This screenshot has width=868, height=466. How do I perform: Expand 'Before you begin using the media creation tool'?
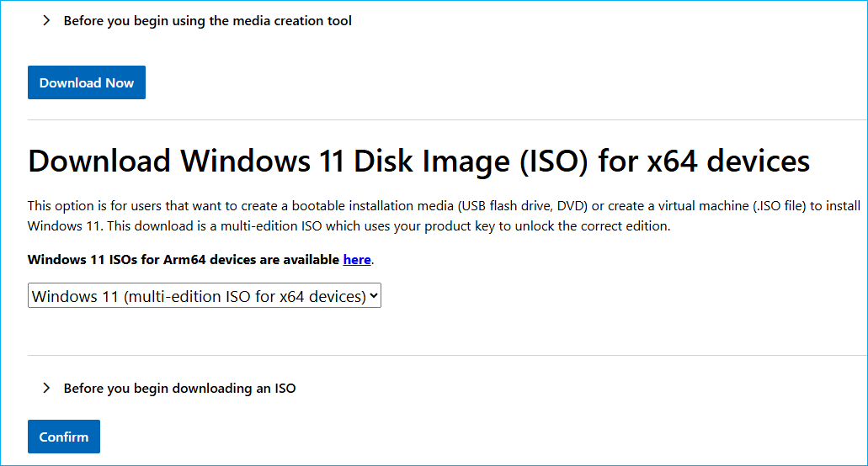click(196, 21)
